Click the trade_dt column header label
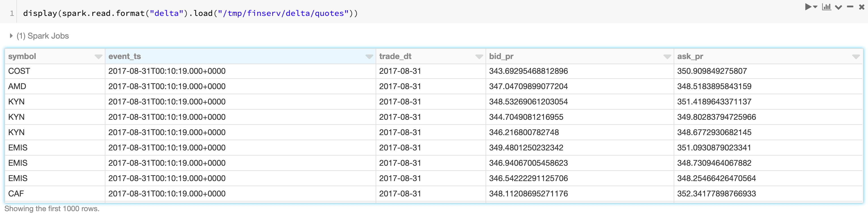Viewport: 868px width, 214px height. click(395, 56)
